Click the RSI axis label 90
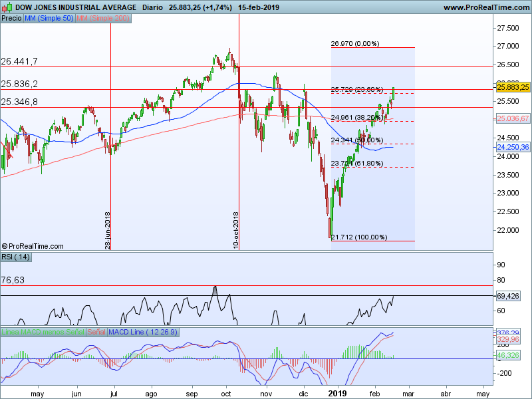This screenshot has height=399, width=532. tap(501, 265)
